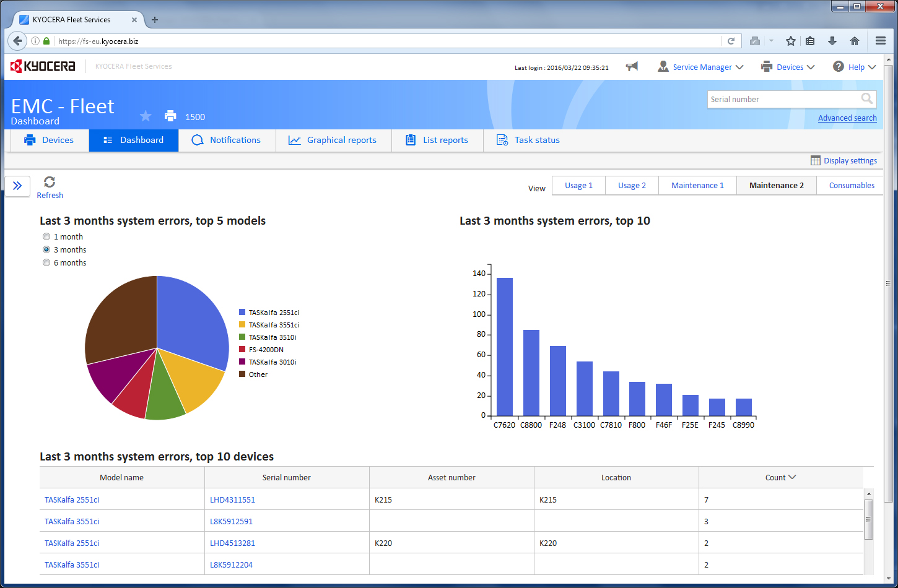
Task: Click the red FS-4200DN legend swatch
Action: point(242,350)
